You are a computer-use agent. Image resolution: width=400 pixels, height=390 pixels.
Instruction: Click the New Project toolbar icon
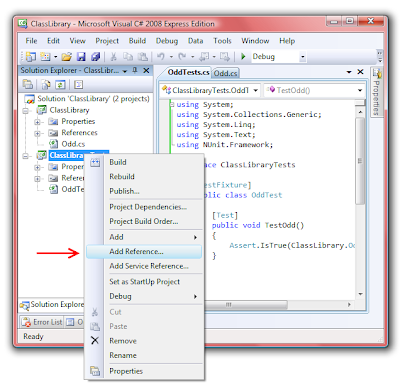click(x=31, y=57)
